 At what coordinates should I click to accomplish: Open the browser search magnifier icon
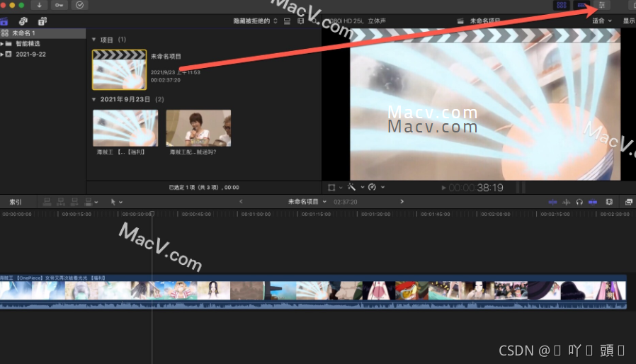coord(314,21)
